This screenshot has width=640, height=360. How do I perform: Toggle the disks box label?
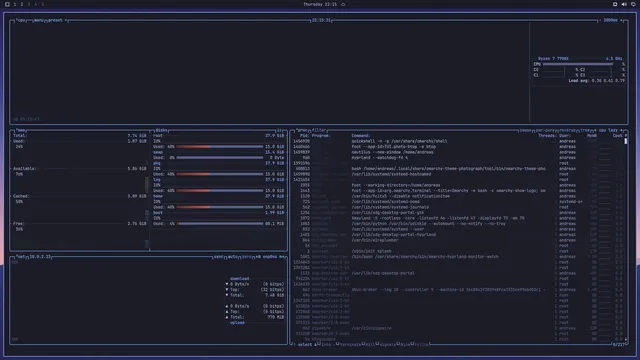161,131
